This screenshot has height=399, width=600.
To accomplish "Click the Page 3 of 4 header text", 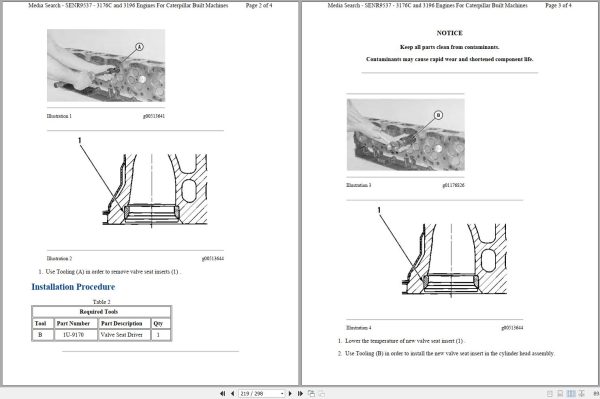I will point(558,5).
